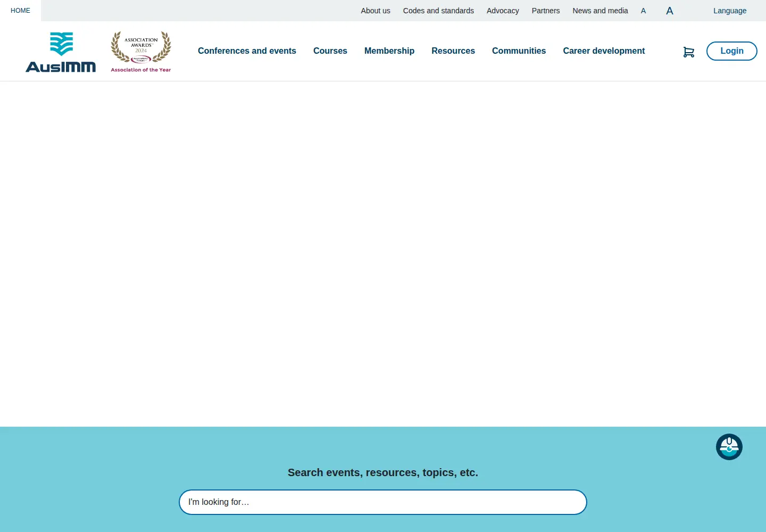Open the shopping cart
This screenshot has width=766, height=532.
click(688, 52)
